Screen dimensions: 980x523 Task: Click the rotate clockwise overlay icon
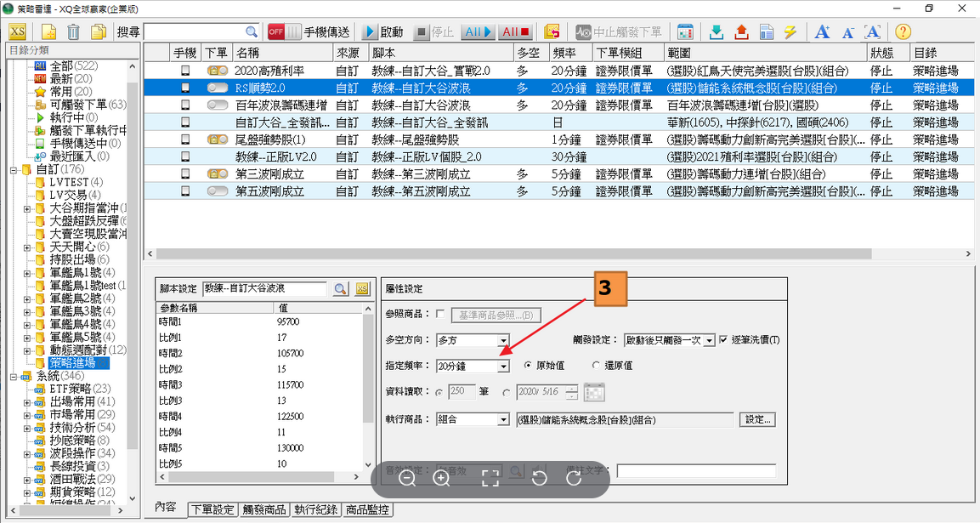click(x=574, y=479)
